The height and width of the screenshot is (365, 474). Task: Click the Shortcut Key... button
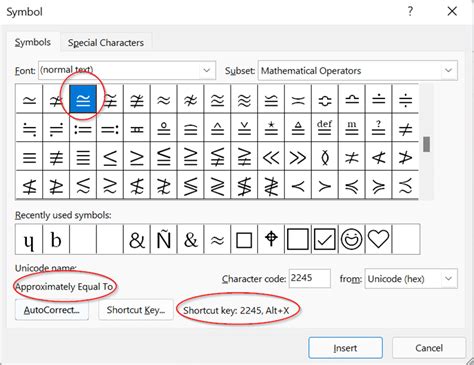(136, 310)
